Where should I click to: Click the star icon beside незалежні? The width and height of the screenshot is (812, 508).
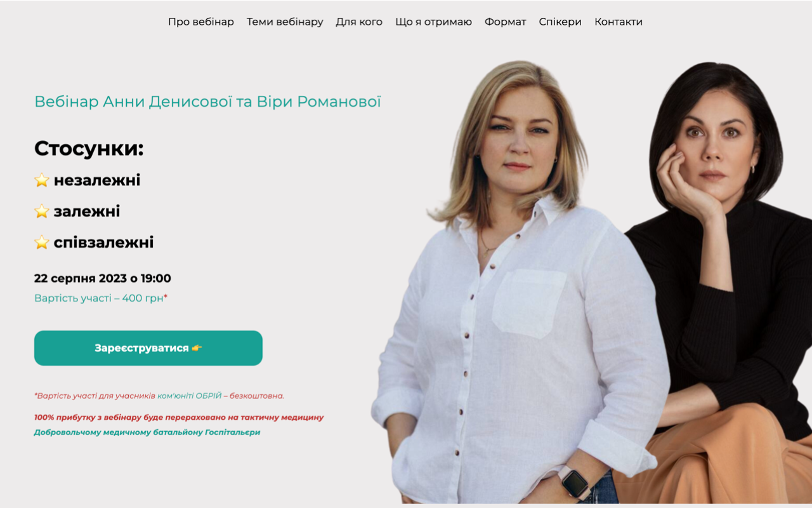click(42, 180)
